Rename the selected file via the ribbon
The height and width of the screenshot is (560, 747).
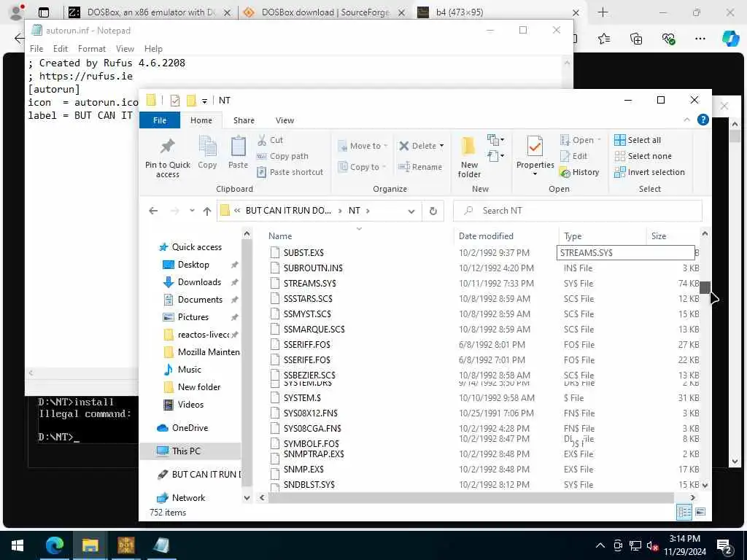pos(420,167)
